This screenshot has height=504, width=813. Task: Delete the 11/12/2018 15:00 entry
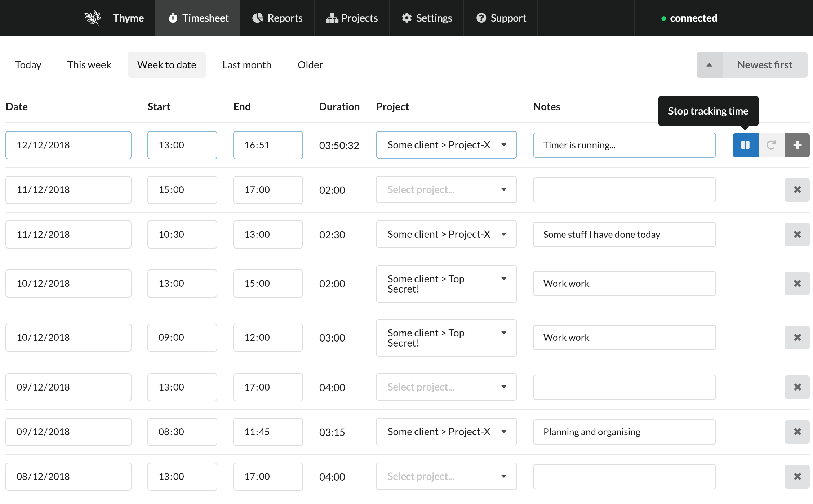797,189
